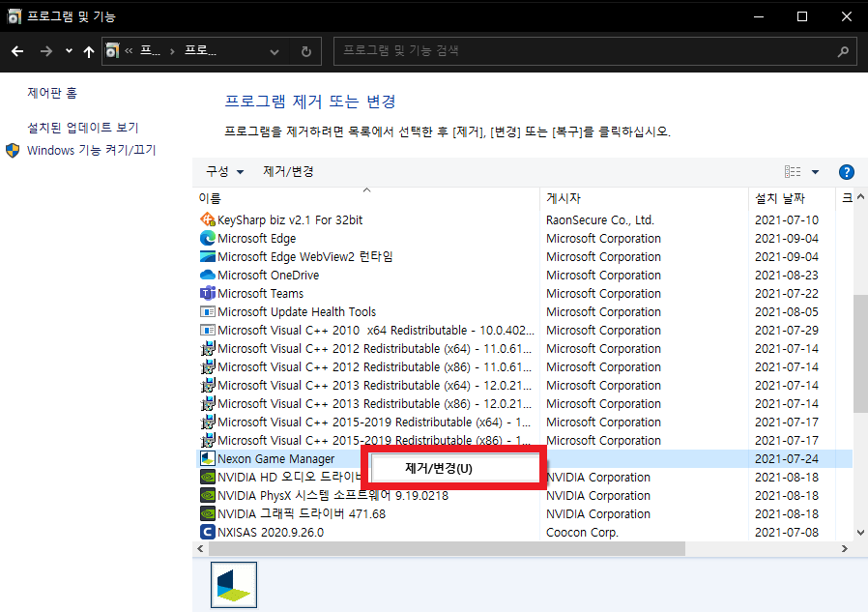Select Nexon Game Manager entry name

pyautogui.click(x=276, y=458)
